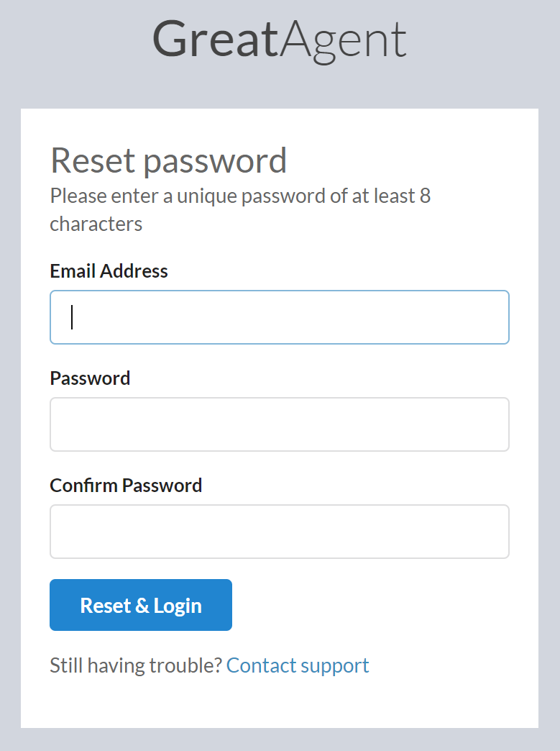This screenshot has width=560, height=751.
Task: Click the number "8" in the password hint
Action: click(424, 196)
